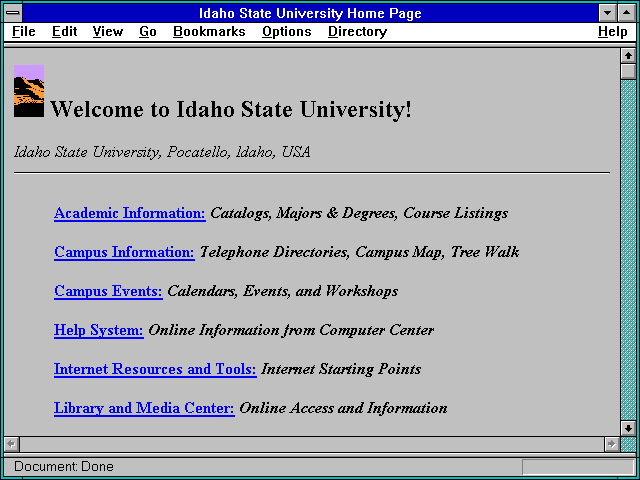Click the Calendars, Events, and Workshops text

pos(282,291)
